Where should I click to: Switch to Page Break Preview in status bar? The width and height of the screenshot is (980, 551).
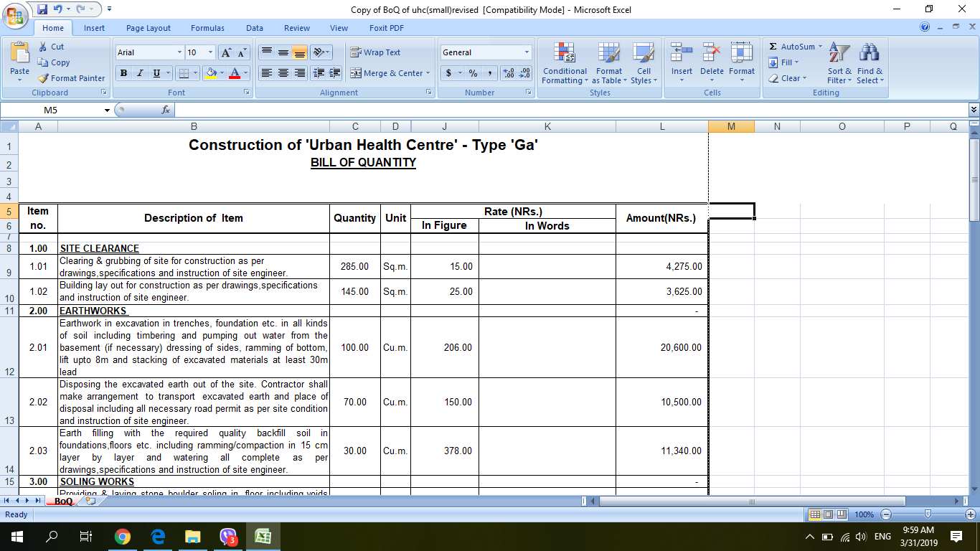[x=841, y=514]
